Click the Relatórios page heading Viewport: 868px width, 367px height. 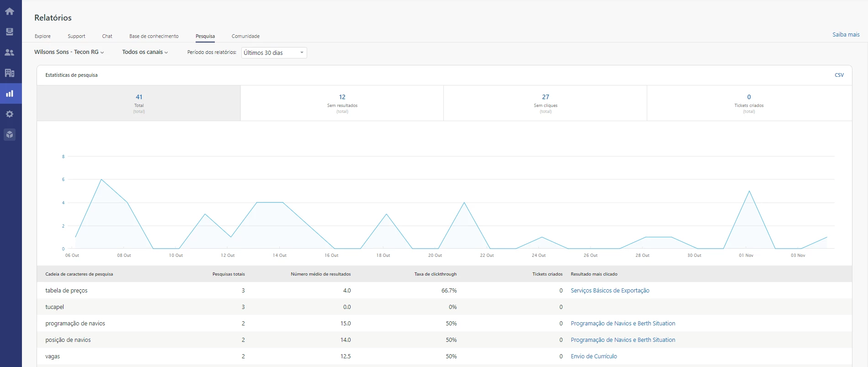(x=53, y=18)
